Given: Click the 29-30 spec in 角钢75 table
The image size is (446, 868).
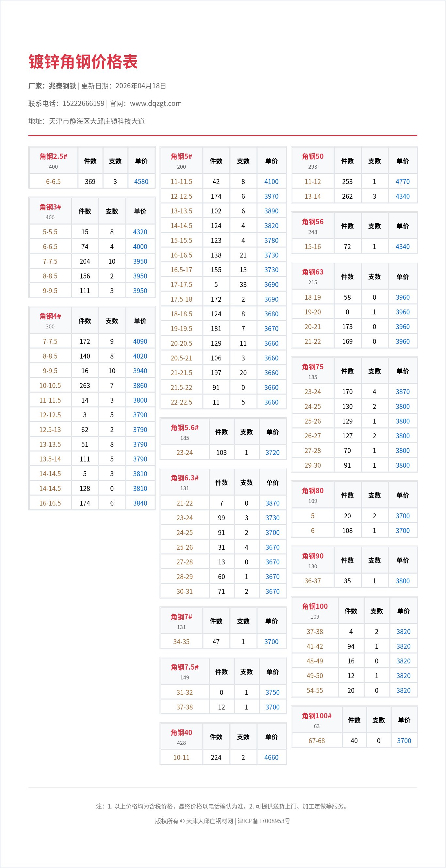Looking at the screenshot, I should tap(313, 465).
